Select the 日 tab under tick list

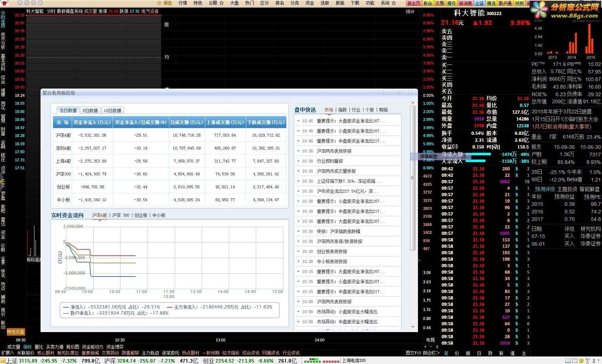pyautogui.click(x=479, y=353)
